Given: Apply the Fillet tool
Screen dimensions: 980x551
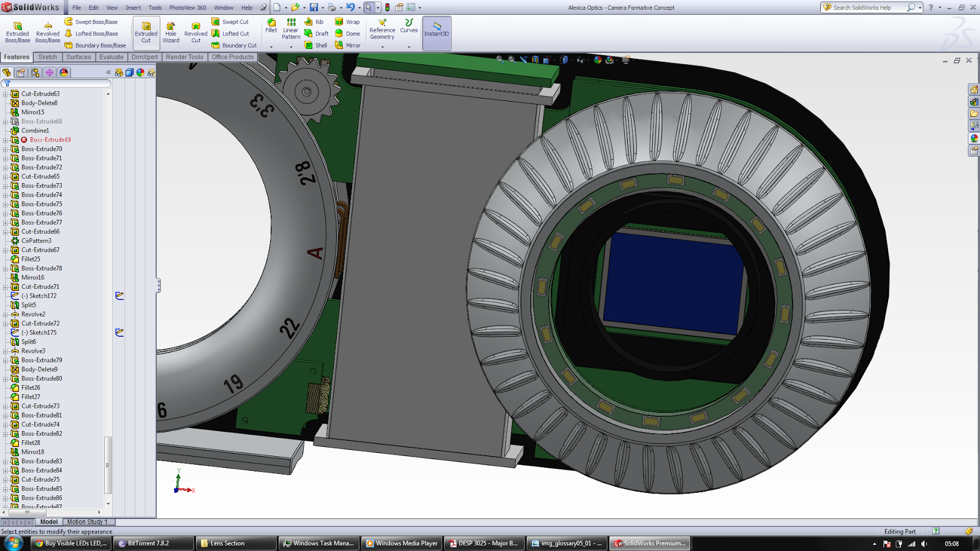Looking at the screenshot, I should [271, 26].
